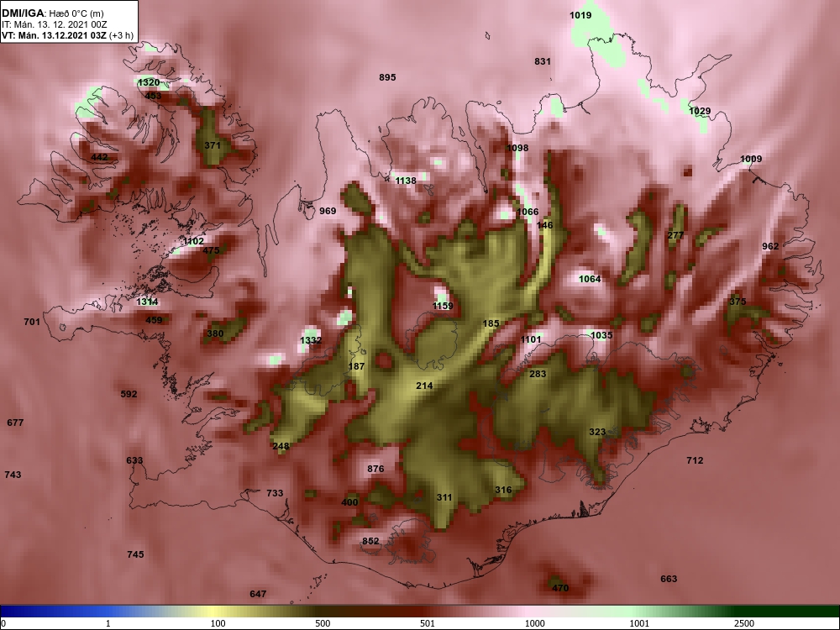Select the 1066 height label
840x630 pixels.
pyautogui.click(x=528, y=212)
